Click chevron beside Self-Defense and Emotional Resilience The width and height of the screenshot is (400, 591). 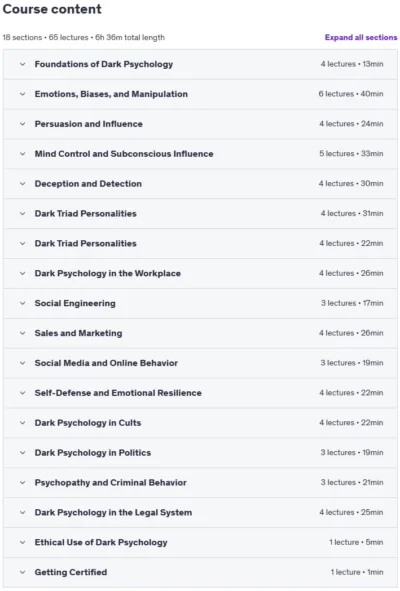[x=23, y=393]
